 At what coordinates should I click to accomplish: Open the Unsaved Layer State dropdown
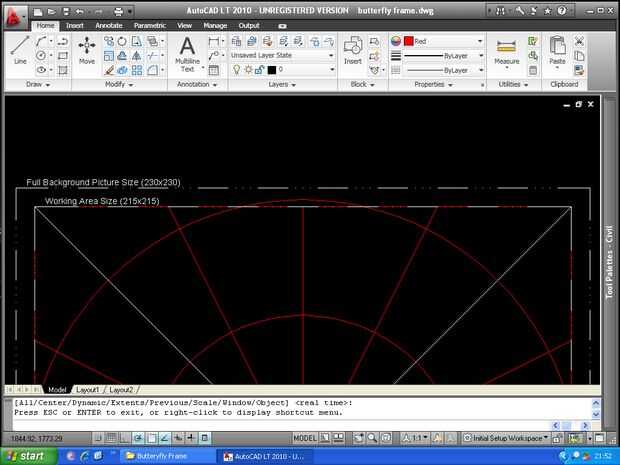282,56
